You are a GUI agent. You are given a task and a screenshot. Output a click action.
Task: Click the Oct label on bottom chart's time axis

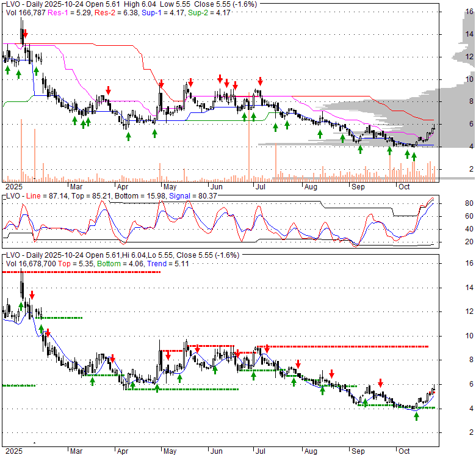point(403,451)
